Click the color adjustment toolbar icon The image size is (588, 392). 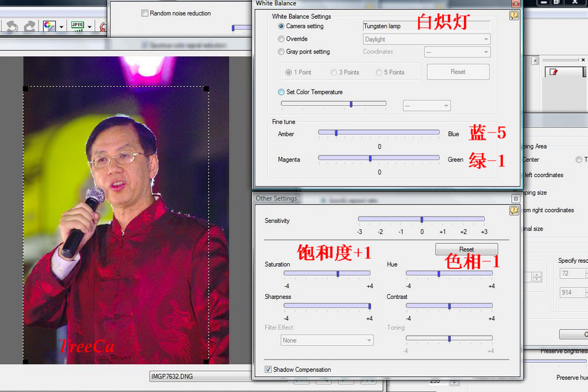[x=49, y=26]
